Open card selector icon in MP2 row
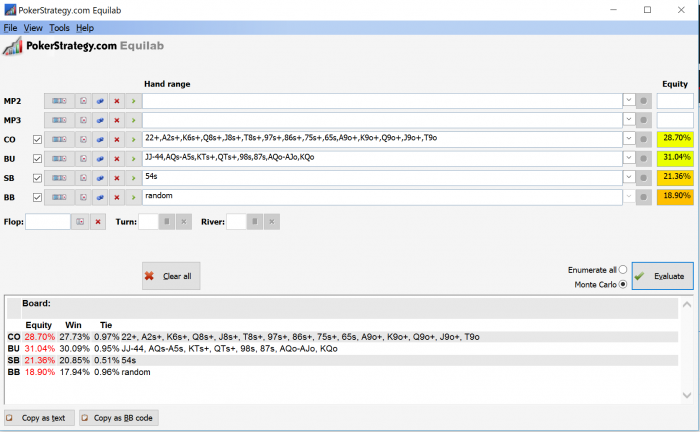This screenshot has width=700, height=432. (83, 101)
